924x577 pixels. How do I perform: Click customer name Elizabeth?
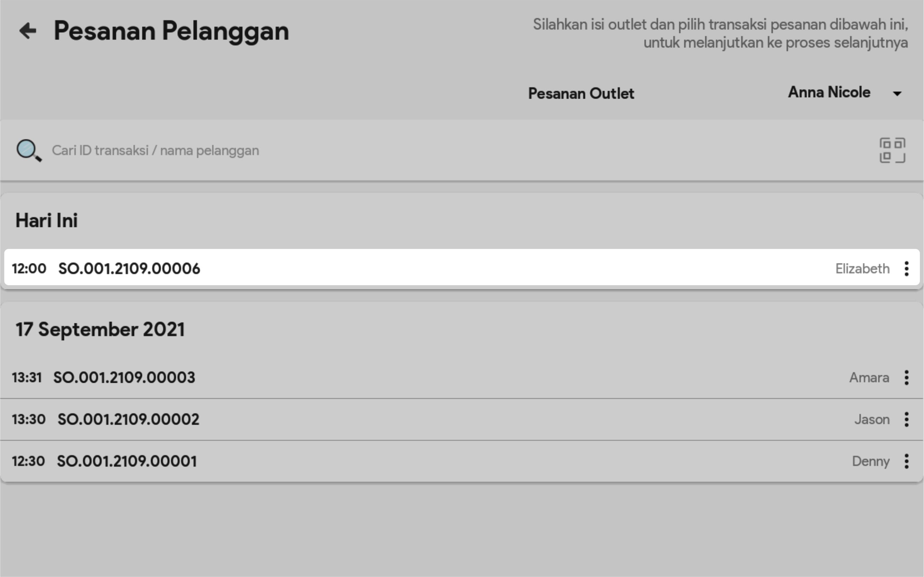pyautogui.click(x=862, y=269)
